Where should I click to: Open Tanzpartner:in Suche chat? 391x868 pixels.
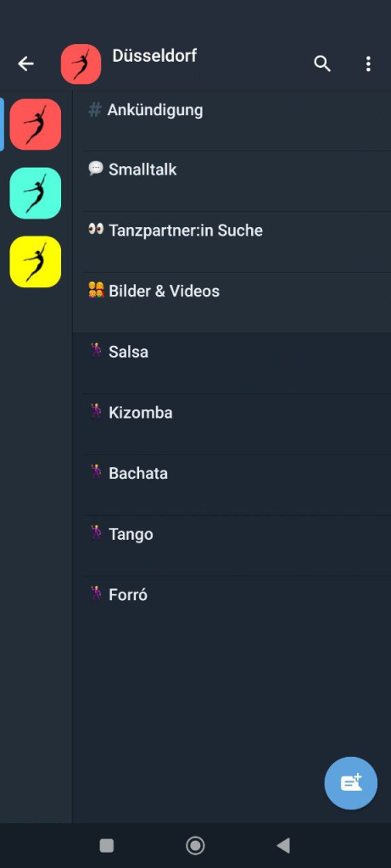(x=232, y=242)
